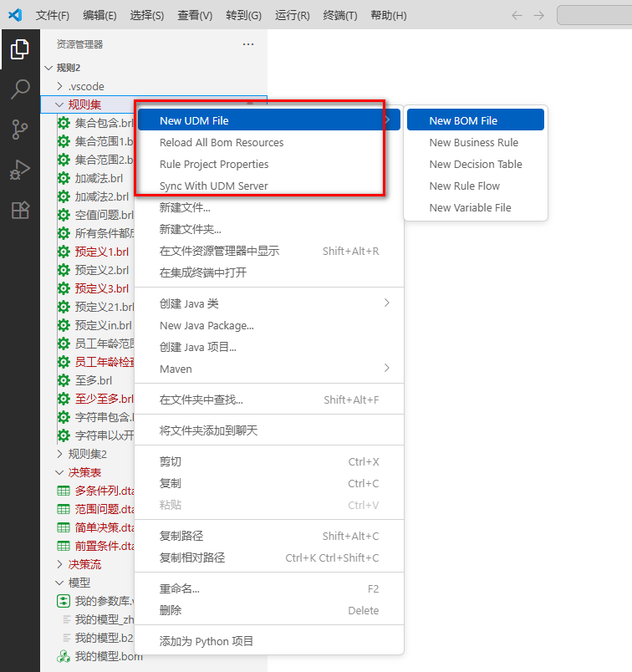Screen dimensions: 632x672
Task: Click the navigate back arrow
Action: 517,16
